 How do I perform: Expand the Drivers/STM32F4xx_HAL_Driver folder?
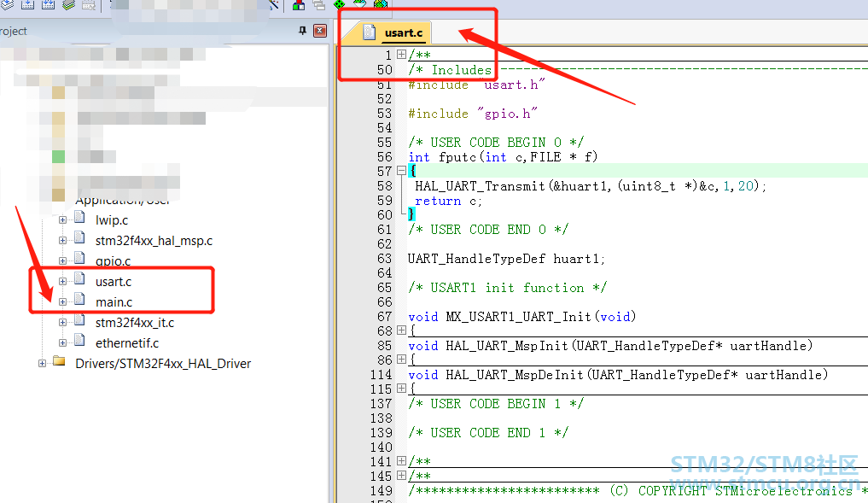point(42,364)
